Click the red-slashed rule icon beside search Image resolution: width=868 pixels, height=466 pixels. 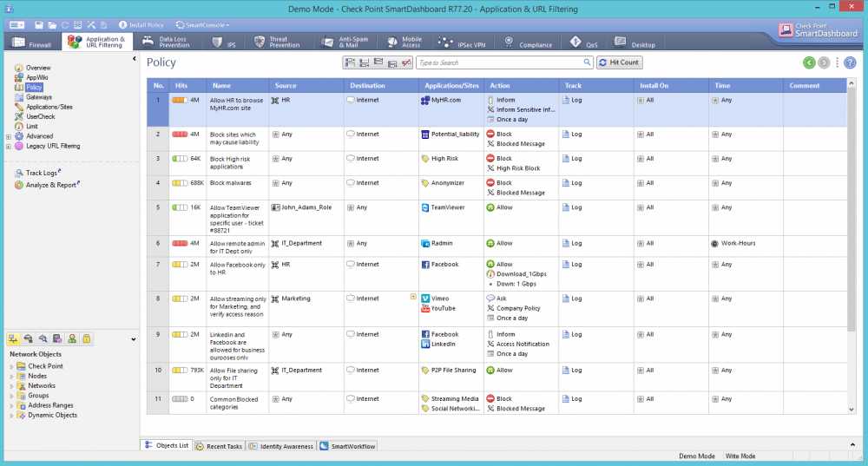[405, 62]
